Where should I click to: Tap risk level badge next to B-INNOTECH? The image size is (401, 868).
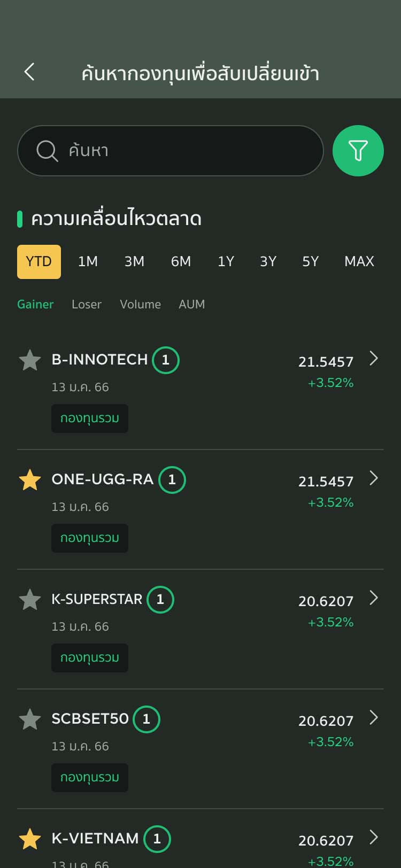(x=166, y=360)
